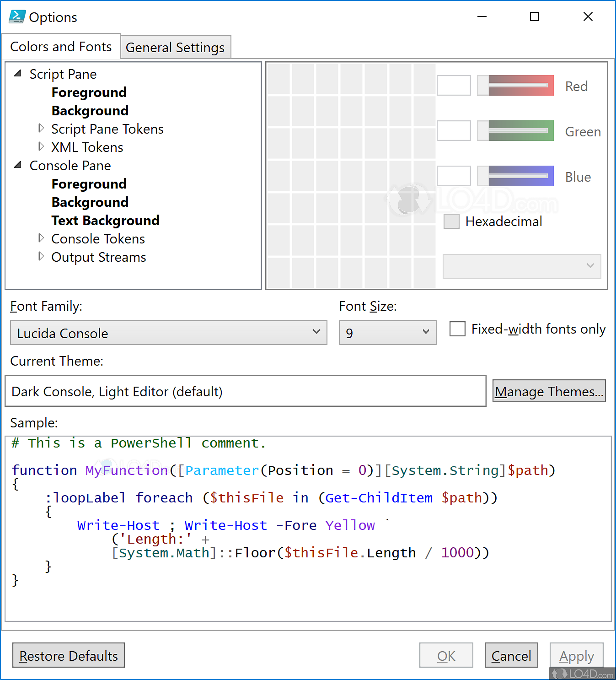The image size is (616, 680).
Task: Click the Red value input box
Action: point(454,85)
